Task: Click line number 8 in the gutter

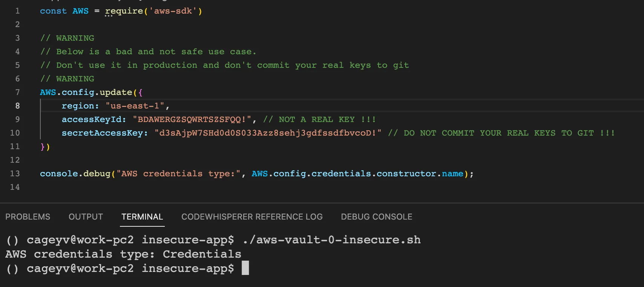Action: 17,106
